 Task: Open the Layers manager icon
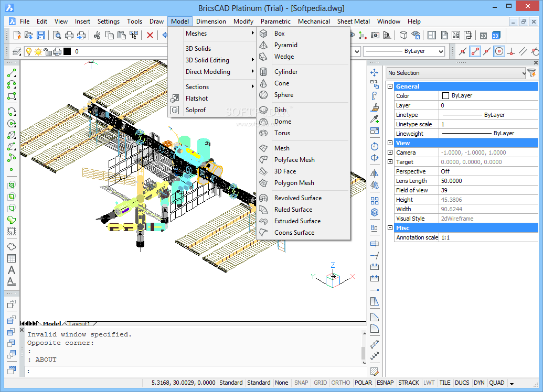tap(17, 51)
